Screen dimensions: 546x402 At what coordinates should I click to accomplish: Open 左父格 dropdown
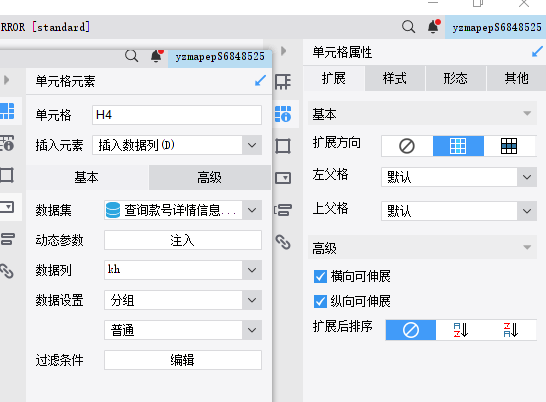(x=527, y=177)
